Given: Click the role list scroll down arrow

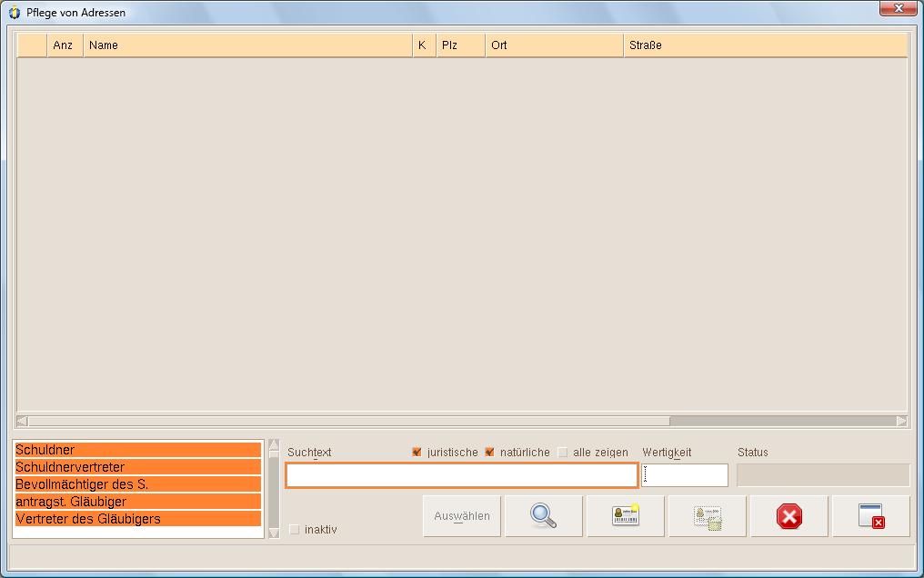Looking at the screenshot, I should 274,533.
